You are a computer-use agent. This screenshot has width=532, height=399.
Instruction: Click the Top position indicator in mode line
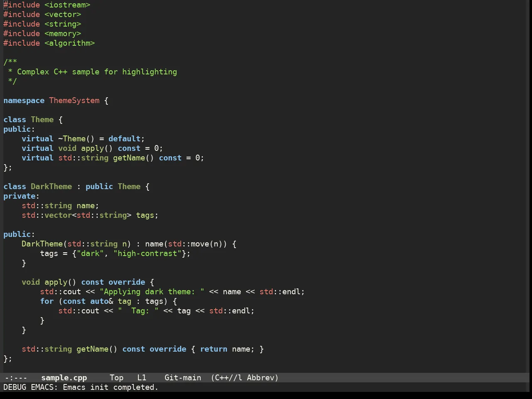coord(116,378)
